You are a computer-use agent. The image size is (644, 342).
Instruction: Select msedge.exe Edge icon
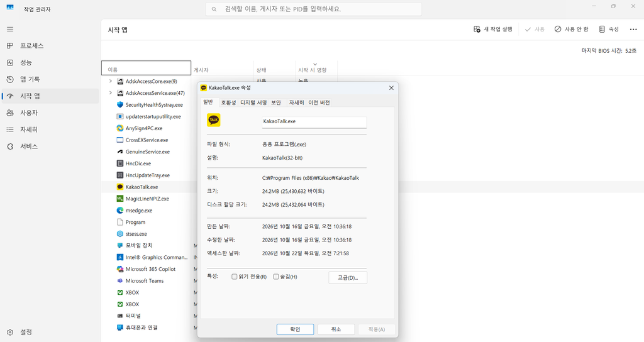tap(120, 210)
